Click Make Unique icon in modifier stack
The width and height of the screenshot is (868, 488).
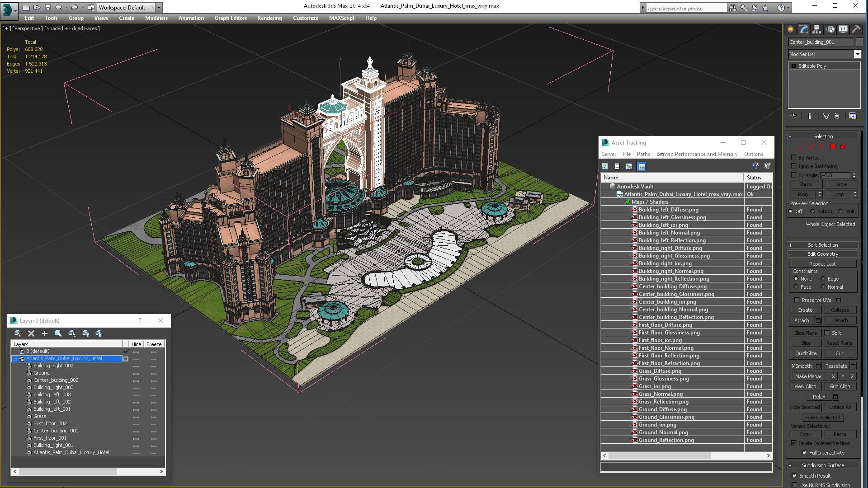pos(826,116)
